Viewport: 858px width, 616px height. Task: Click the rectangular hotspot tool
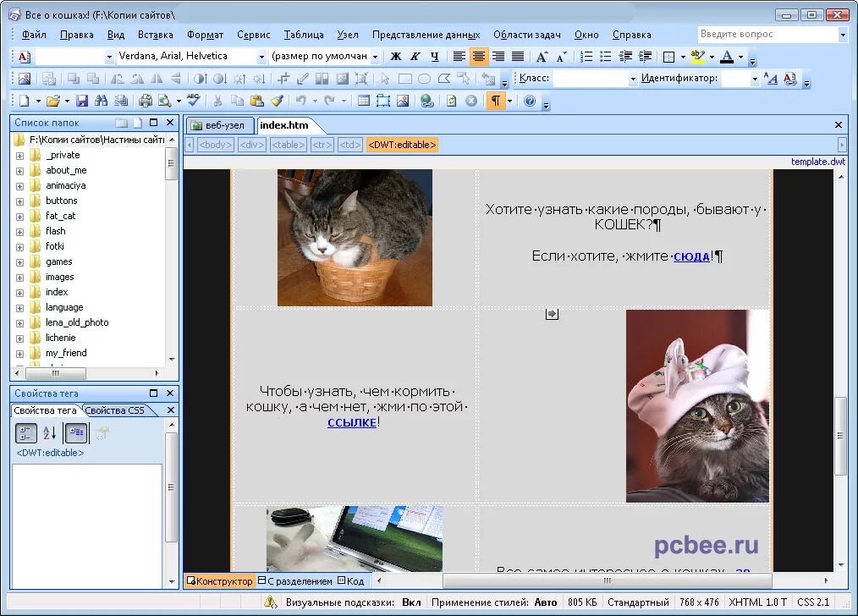[x=405, y=79]
